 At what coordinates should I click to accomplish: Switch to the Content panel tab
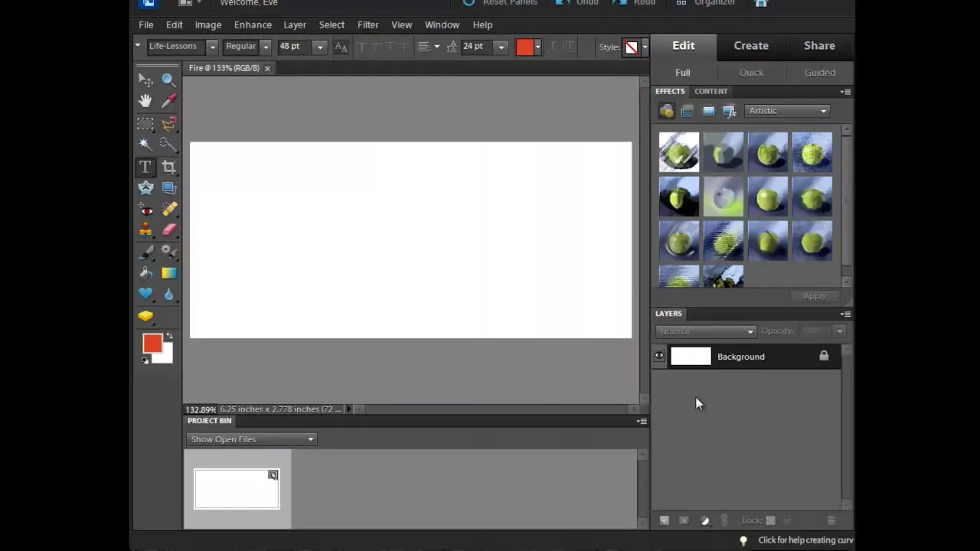point(711,91)
